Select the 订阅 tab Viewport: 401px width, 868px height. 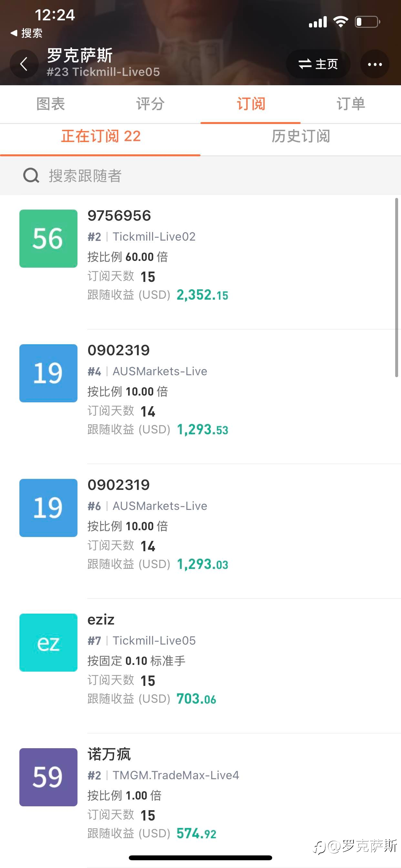click(251, 104)
